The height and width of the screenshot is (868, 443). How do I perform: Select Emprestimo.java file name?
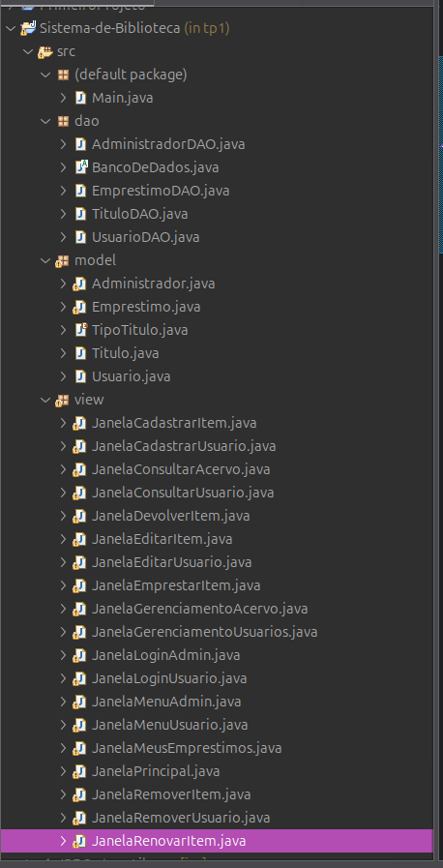coord(147,307)
